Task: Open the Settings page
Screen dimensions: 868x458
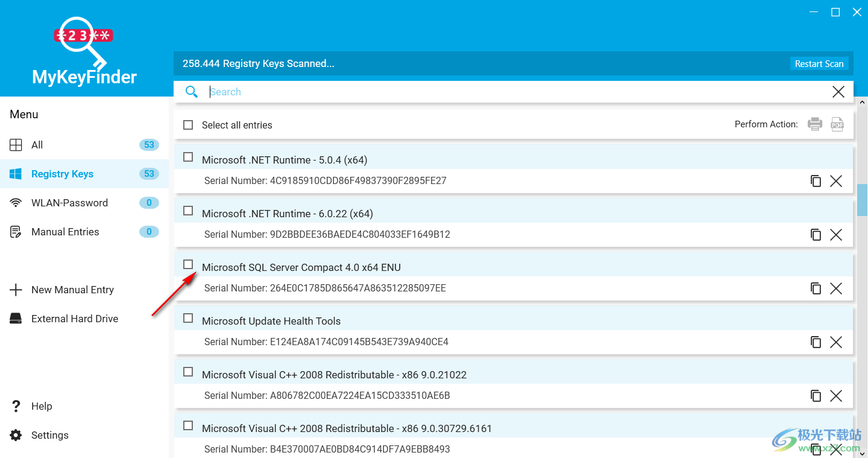Action: (84, 435)
